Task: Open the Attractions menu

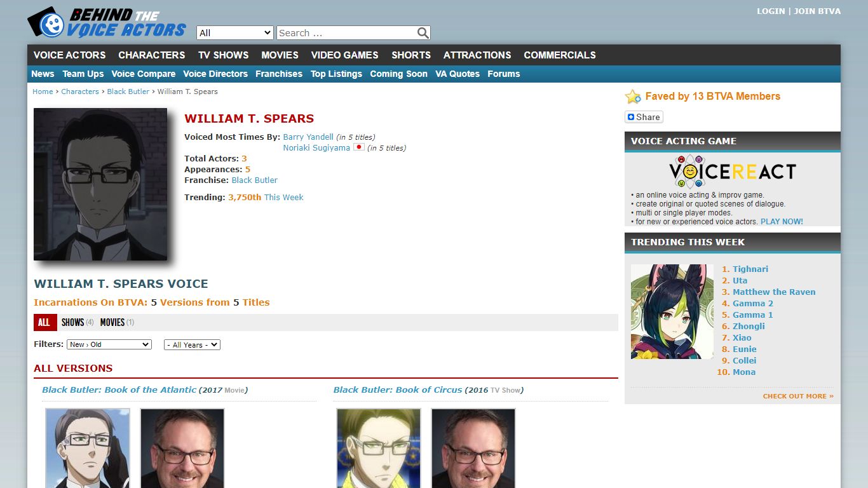Action: tap(477, 55)
